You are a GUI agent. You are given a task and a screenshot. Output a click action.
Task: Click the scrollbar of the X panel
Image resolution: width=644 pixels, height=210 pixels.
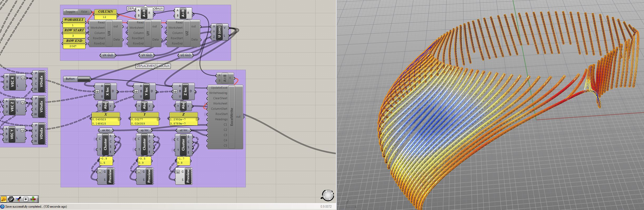[x=119, y=119]
